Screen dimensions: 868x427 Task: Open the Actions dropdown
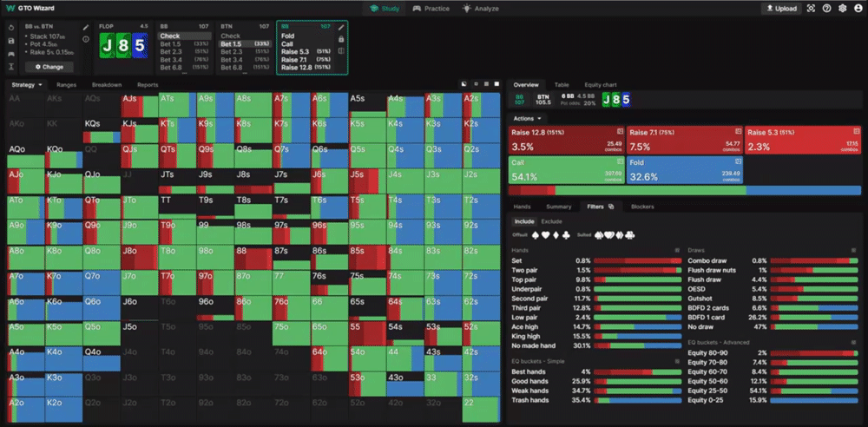pyautogui.click(x=527, y=119)
